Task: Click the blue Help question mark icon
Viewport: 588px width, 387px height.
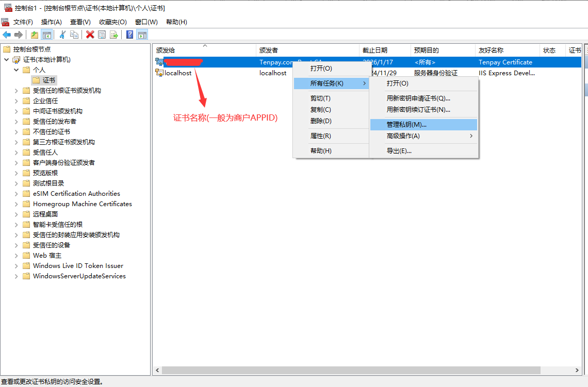Action: 130,35
